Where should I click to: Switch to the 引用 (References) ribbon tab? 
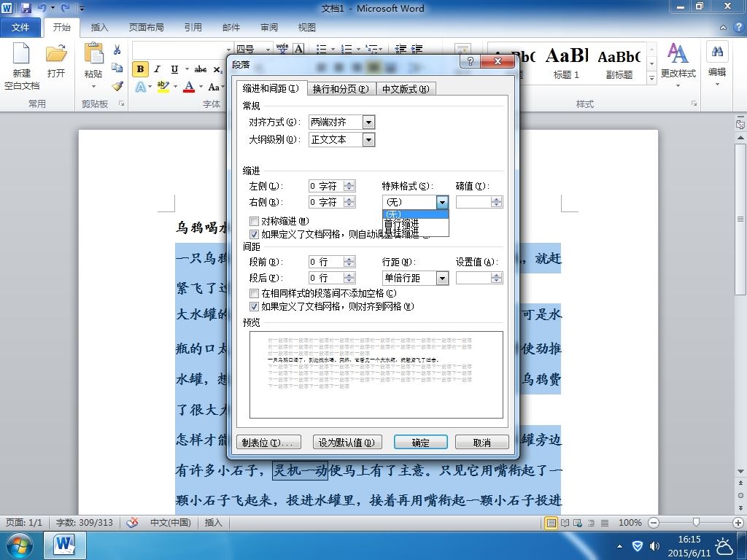pos(193,27)
